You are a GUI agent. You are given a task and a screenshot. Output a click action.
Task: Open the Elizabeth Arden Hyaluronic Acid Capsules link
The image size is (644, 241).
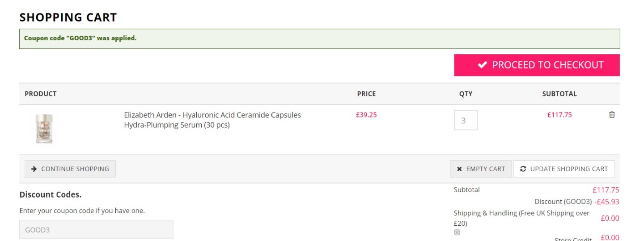click(212, 120)
